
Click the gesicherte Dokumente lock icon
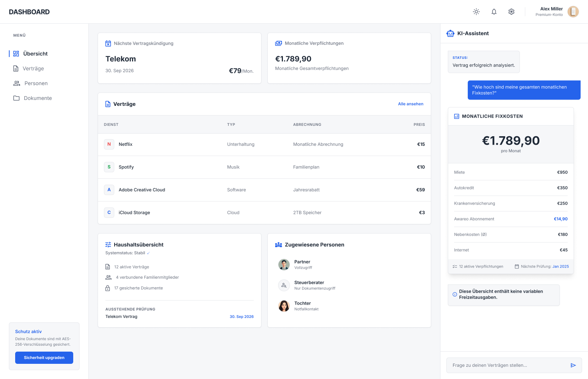tap(108, 288)
